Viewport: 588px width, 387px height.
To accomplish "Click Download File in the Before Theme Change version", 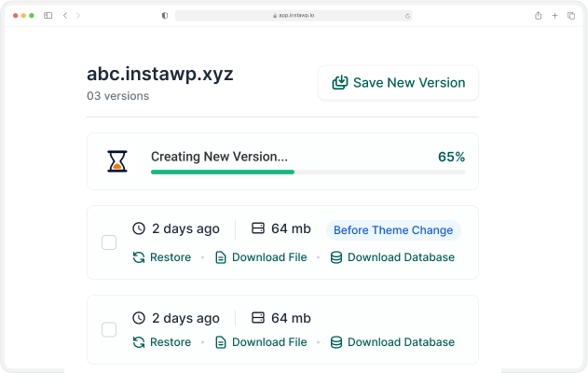I will pos(261,257).
